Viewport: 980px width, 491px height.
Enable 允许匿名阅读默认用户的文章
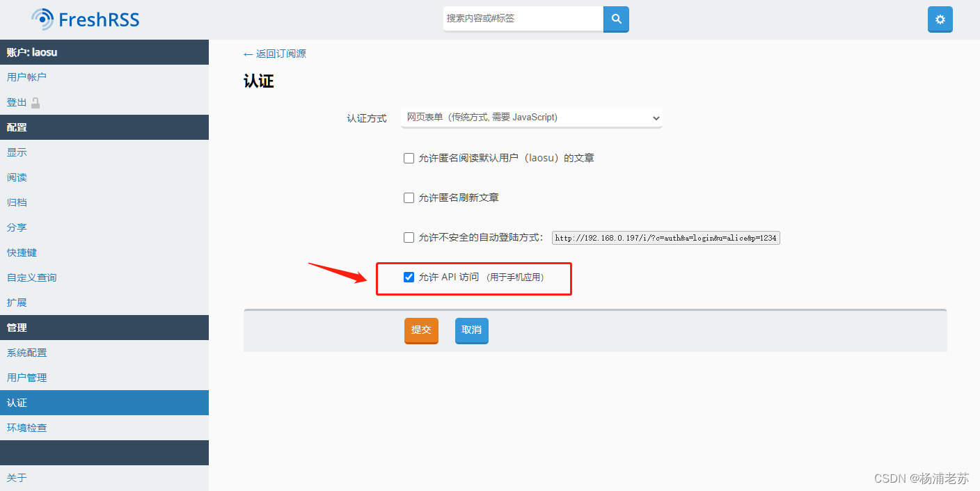click(409, 158)
